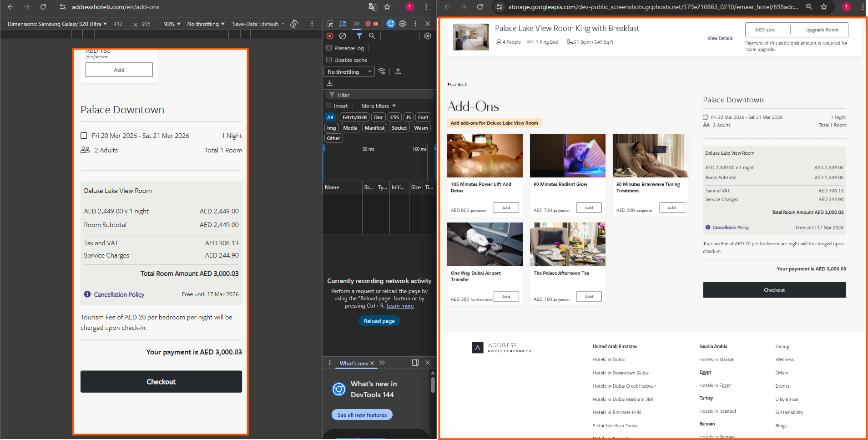Image resolution: width=868 pixels, height=440 pixels.
Task: Activate the inspect element picker in DevTools
Action: (330, 24)
